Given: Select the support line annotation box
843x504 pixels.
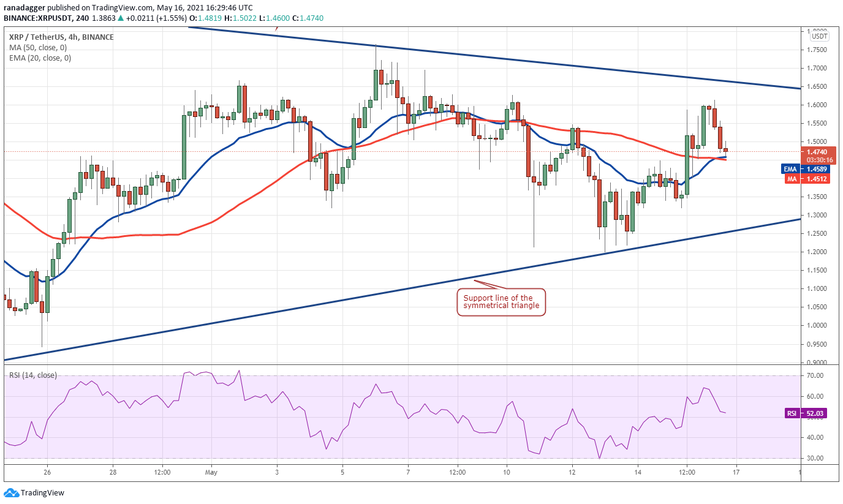Looking at the screenshot, I should pyautogui.click(x=501, y=302).
